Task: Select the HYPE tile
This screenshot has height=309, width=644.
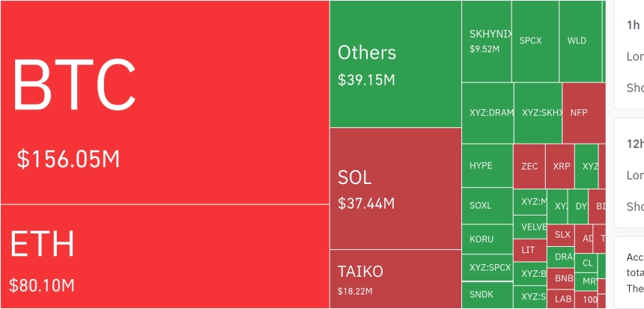Action: 487,166
